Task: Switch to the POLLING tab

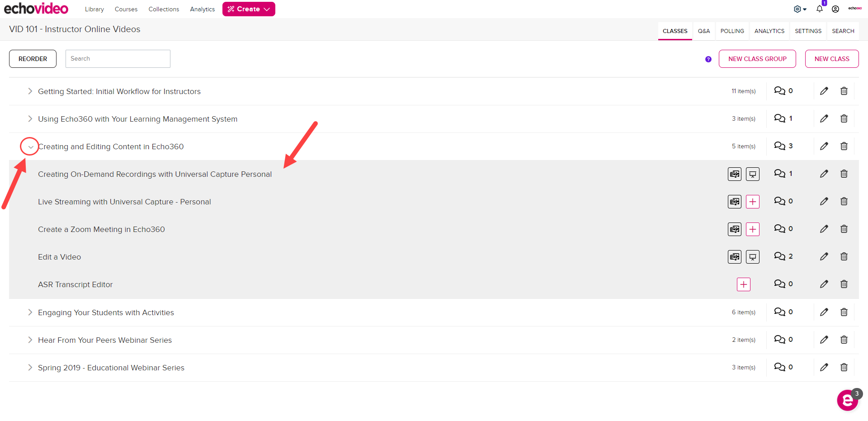Action: pyautogui.click(x=732, y=31)
